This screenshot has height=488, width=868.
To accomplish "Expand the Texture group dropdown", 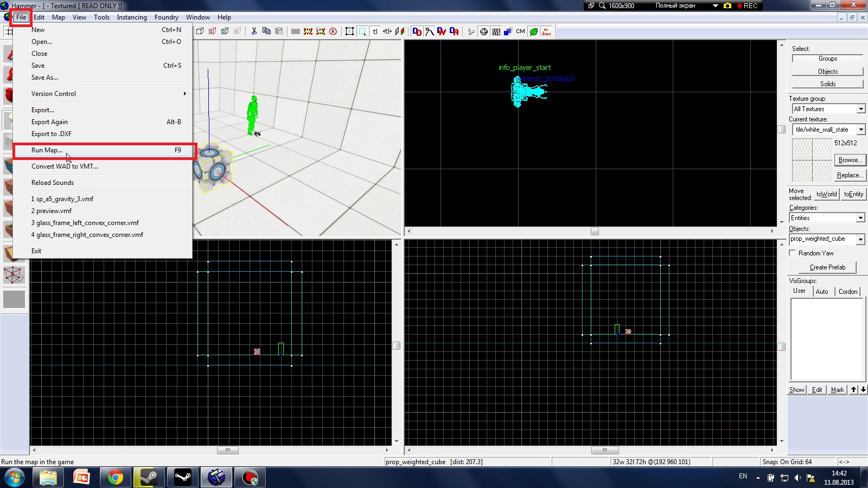I will pyautogui.click(x=861, y=109).
